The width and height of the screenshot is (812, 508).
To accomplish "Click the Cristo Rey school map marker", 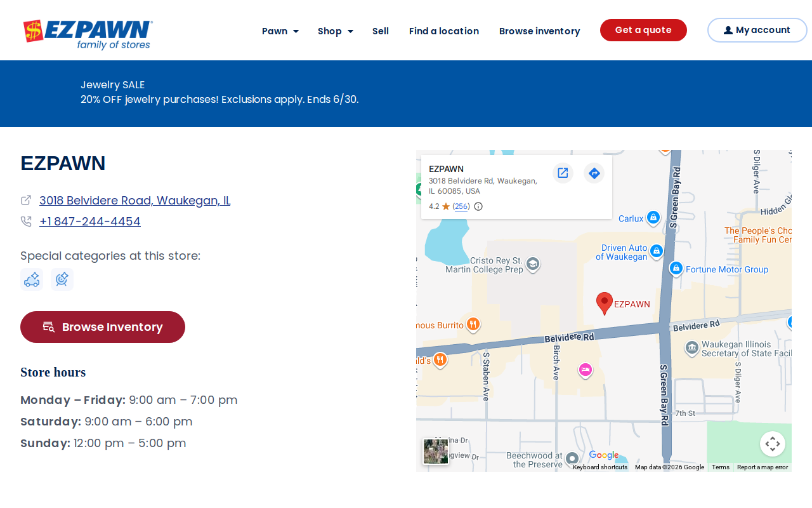I will tap(533, 264).
